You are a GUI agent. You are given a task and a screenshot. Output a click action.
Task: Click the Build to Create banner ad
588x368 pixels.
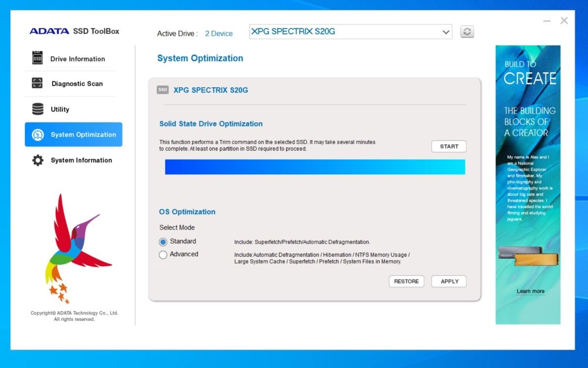tap(528, 185)
